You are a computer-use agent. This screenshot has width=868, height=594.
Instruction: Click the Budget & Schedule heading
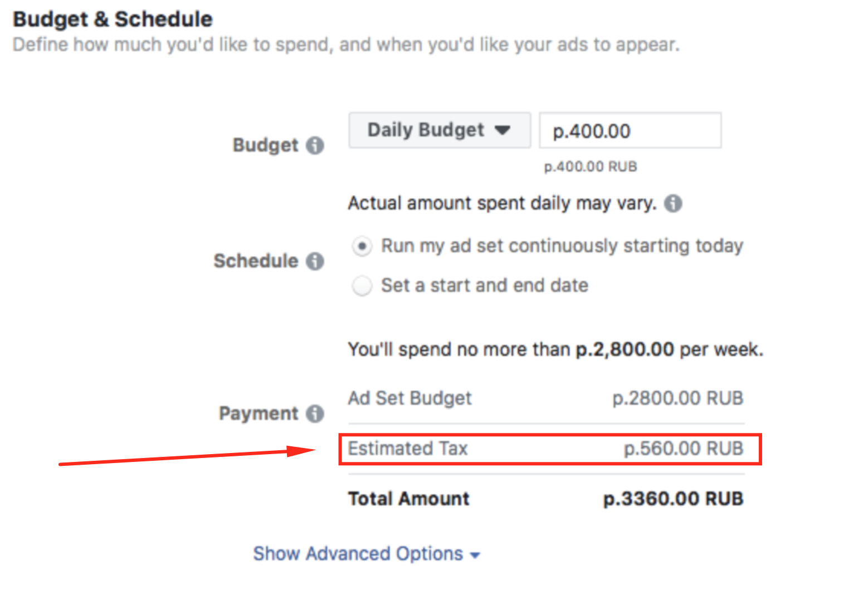click(113, 20)
